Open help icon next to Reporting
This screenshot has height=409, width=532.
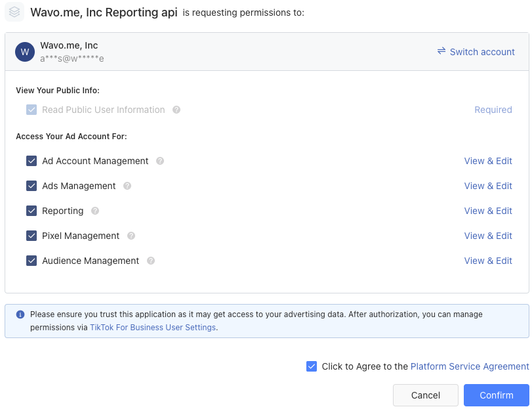click(x=95, y=211)
